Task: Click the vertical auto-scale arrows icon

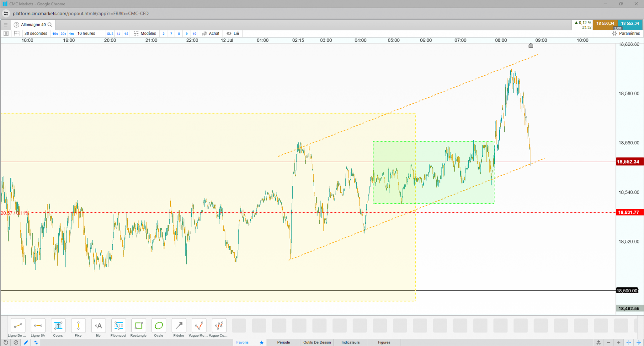Action: click(x=639, y=342)
